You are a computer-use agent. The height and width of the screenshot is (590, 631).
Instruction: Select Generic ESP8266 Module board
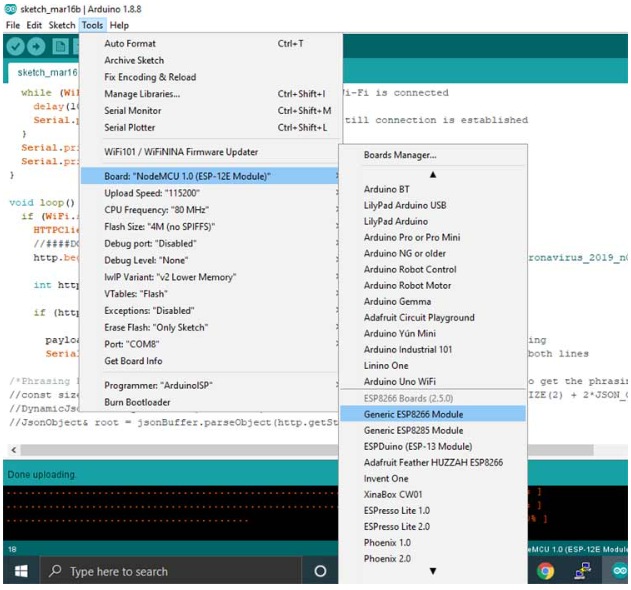point(413,414)
